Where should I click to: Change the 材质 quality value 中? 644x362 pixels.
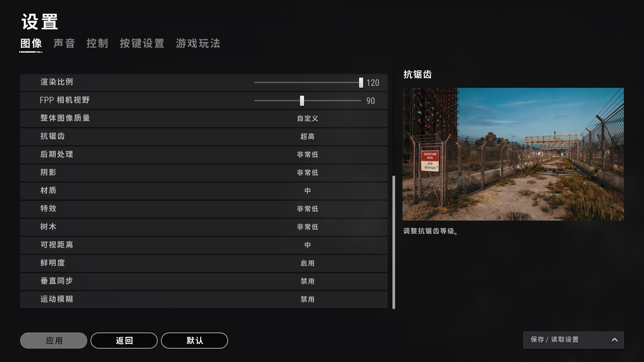[x=308, y=191]
